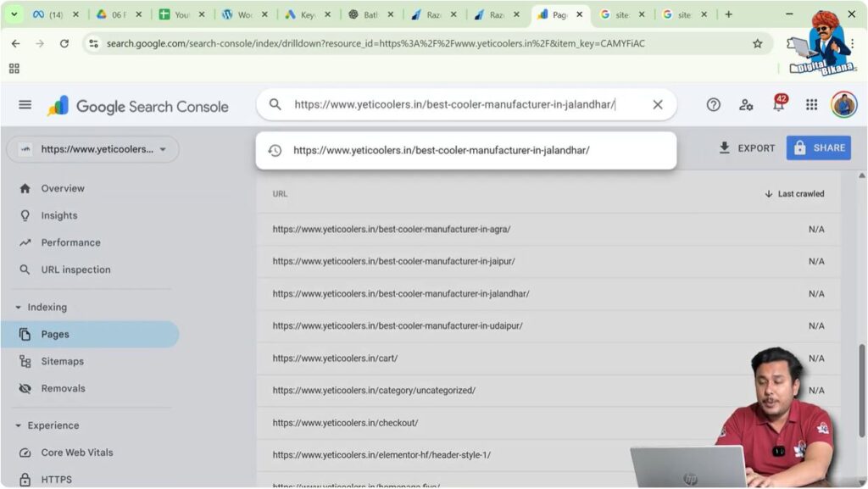868x489 pixels.
Task: Open the yeticoolers property dropdown
Action: (92, 149)
